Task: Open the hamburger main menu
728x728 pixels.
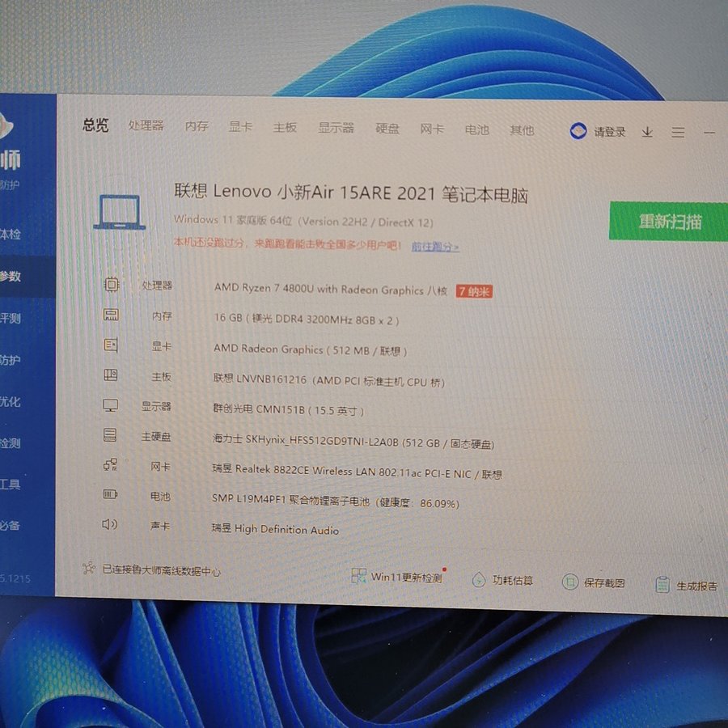Action: [x=678, y=133]
